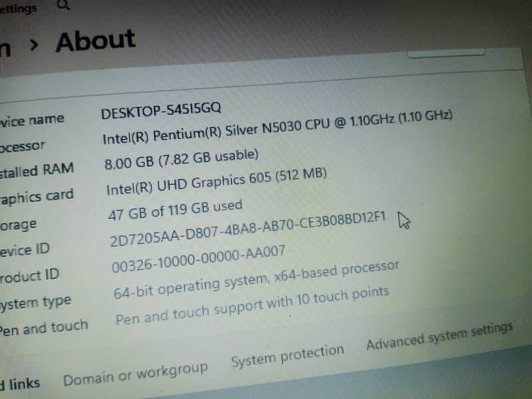Click the System type label
Image resolution: width=532 pixels, height=399 pixels.
click(36, 303)
